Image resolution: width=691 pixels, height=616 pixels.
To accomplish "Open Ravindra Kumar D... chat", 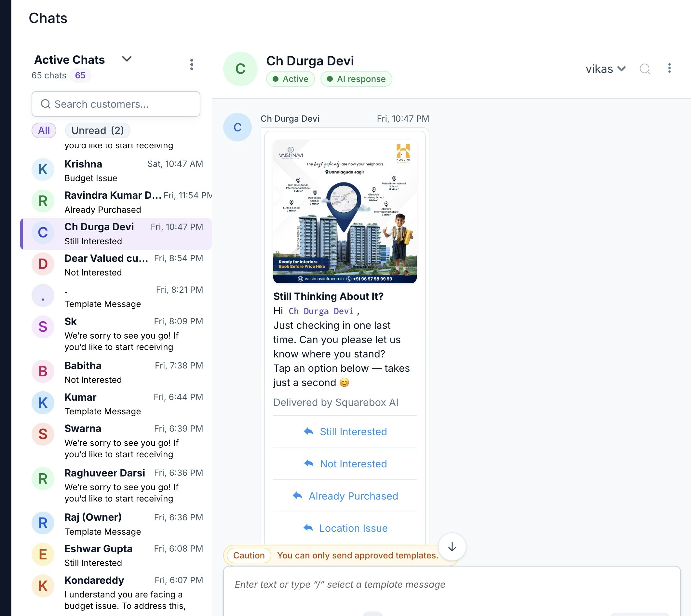I will point(116,202).
